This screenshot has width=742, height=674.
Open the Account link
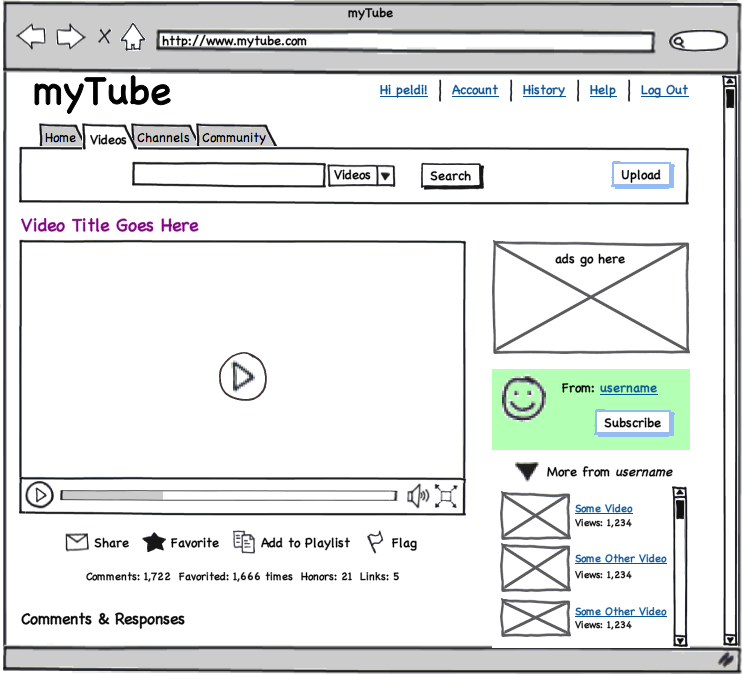pyautogui.click(x=475, y=90)
